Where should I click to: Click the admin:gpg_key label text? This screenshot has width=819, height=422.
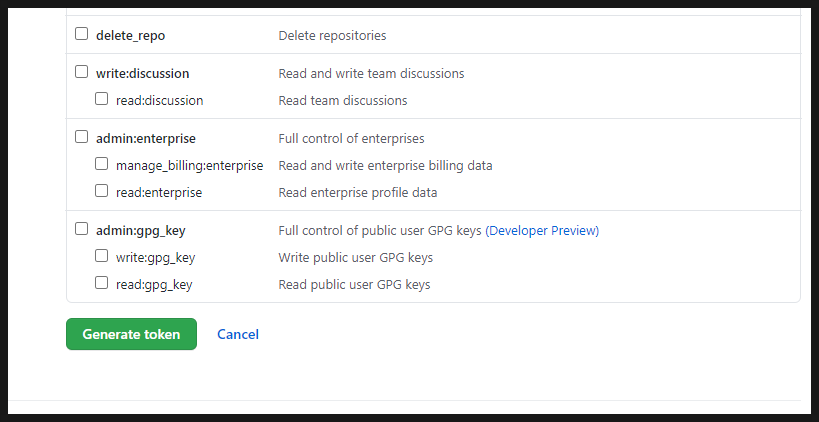(141, 231)
